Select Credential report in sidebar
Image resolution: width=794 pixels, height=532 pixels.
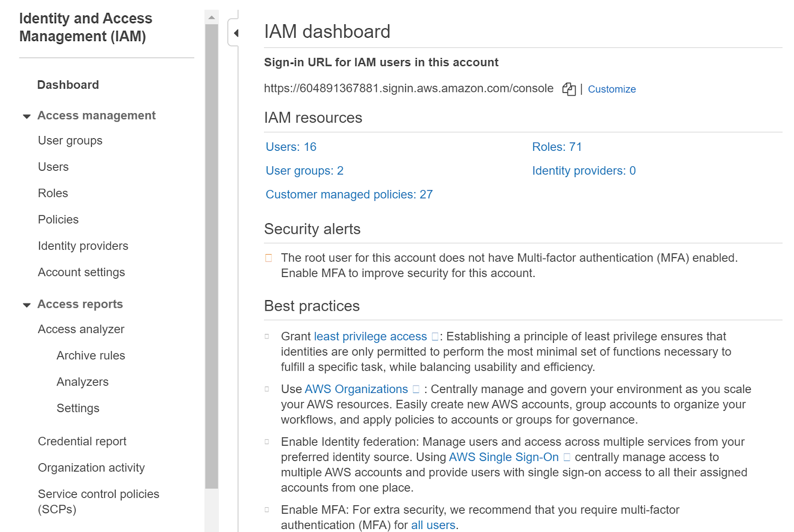pos(82,441)
